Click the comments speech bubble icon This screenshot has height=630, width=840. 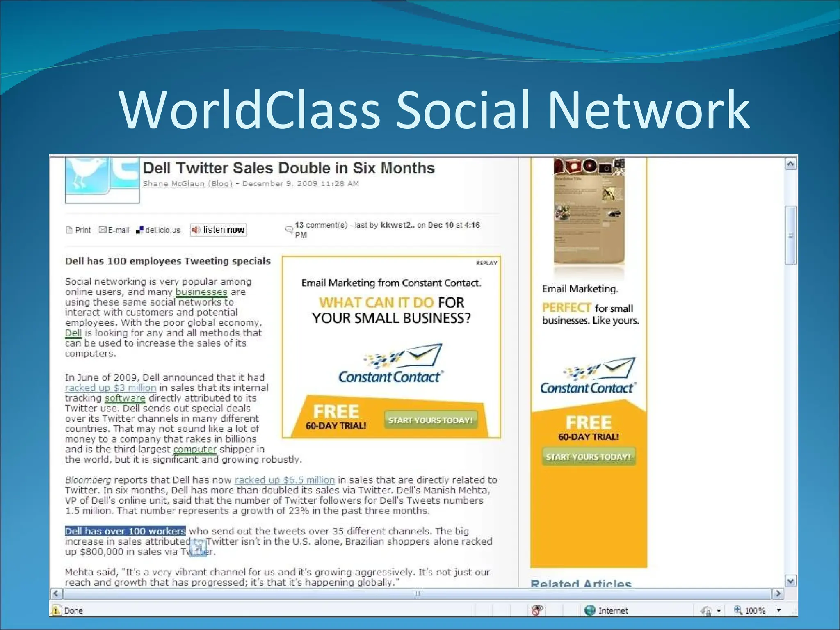coord(289,230)
